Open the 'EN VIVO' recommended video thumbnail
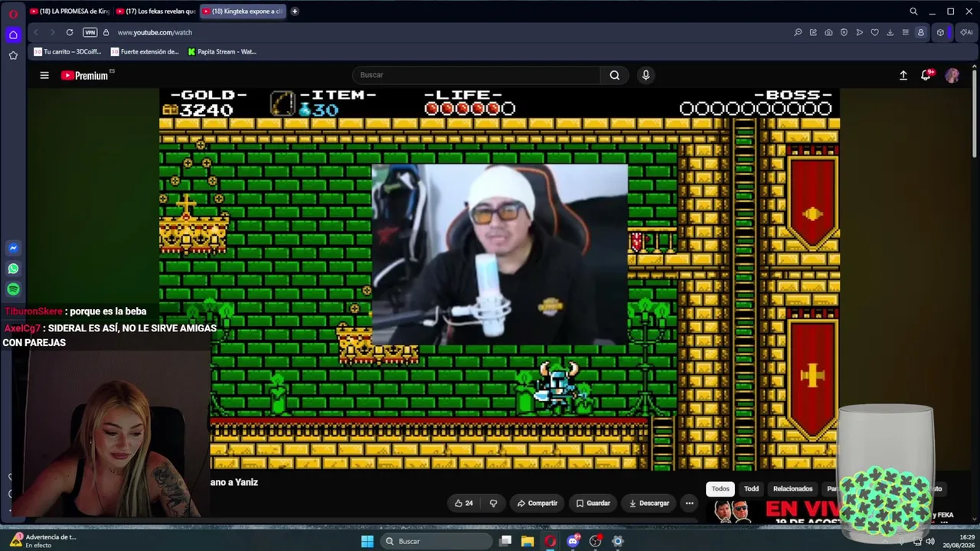 [773, 510]
